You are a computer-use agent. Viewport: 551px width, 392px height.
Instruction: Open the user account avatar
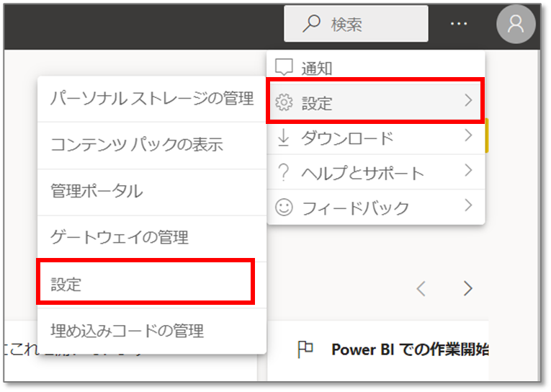tap(516, 24)
